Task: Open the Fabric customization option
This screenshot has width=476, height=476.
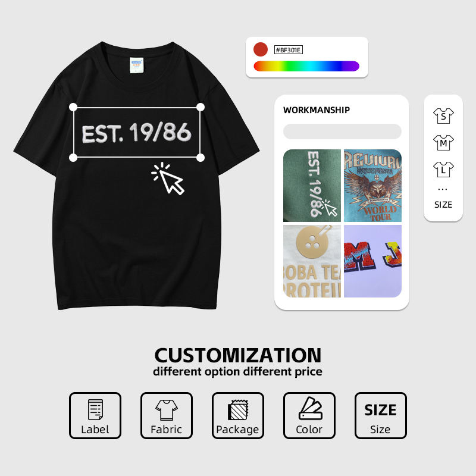Action: pyautogui.click(x=167, y=415)
